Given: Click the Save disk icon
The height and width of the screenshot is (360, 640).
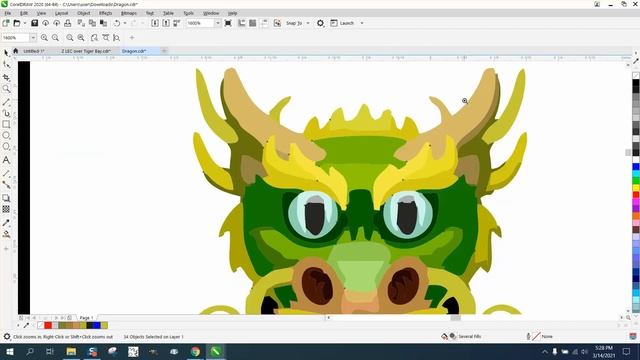Looking at the screenshot, I should tap(35, 23).
